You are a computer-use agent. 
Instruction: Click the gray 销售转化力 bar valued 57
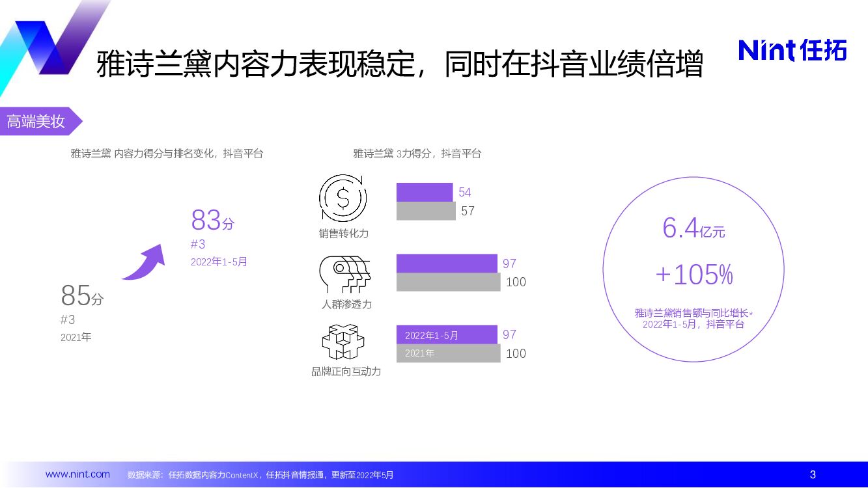click(426, 211)
